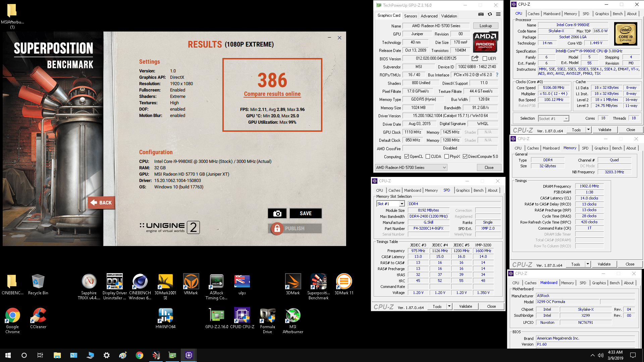The image size is (644, 362).
Task: Click the Superposition screenshot camera button
Action: click(x=277, y=214)
